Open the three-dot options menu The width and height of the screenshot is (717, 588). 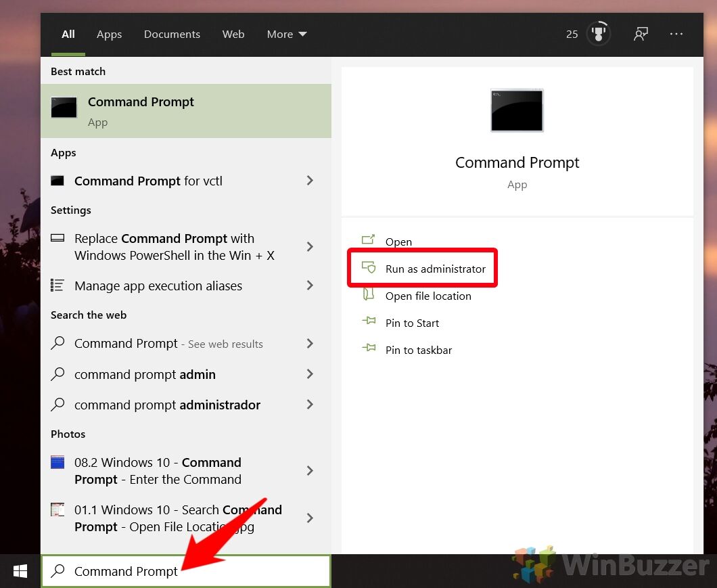(x=676, y=34)
